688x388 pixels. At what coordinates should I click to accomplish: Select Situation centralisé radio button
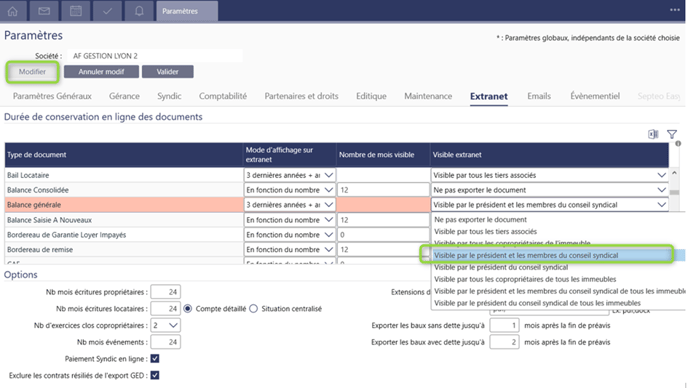point(253,309)
